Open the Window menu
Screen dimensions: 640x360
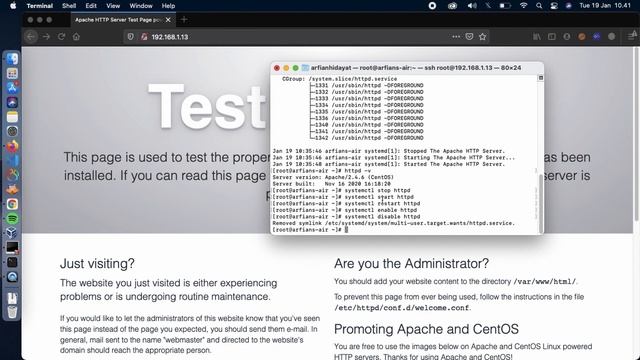(x=141, y=6)
